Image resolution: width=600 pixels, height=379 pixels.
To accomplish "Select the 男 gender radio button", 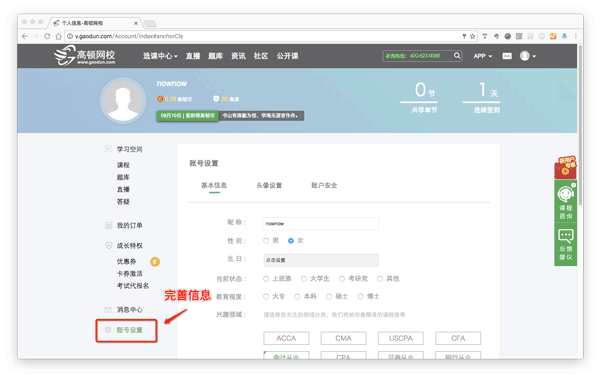I will pyautogui.click(x=266, y=241).
